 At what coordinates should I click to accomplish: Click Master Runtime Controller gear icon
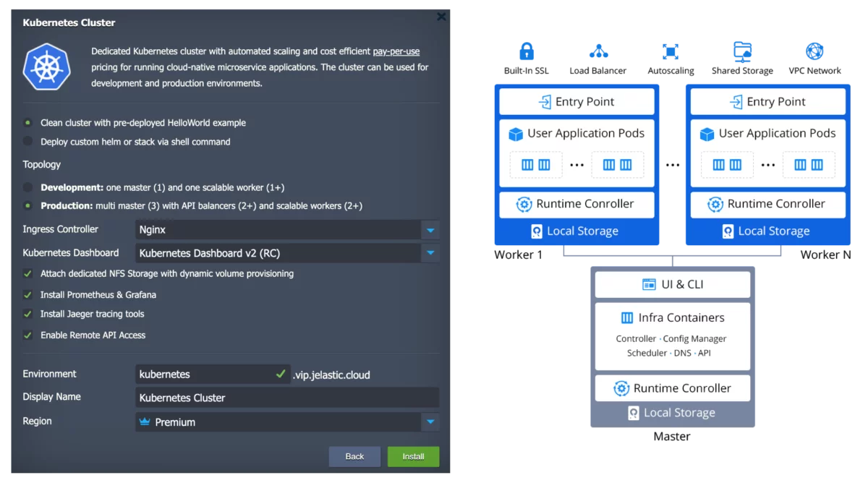[621, 389]
